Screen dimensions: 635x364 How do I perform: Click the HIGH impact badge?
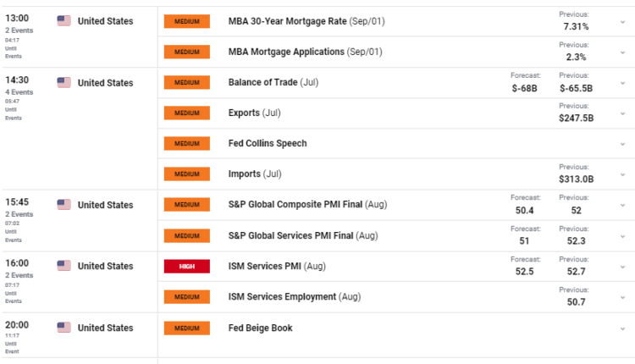pos(186,267)
